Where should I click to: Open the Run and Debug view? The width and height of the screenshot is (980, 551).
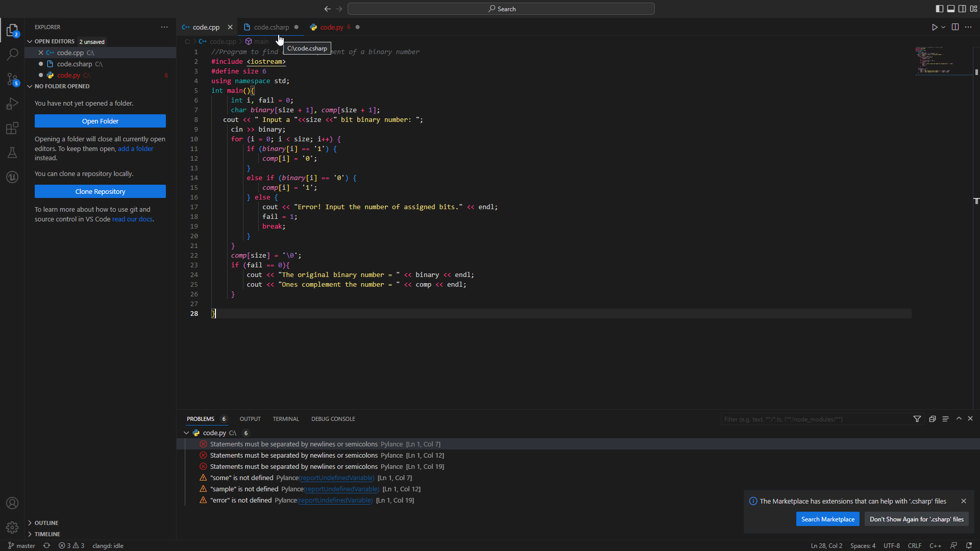pos(12,104)
